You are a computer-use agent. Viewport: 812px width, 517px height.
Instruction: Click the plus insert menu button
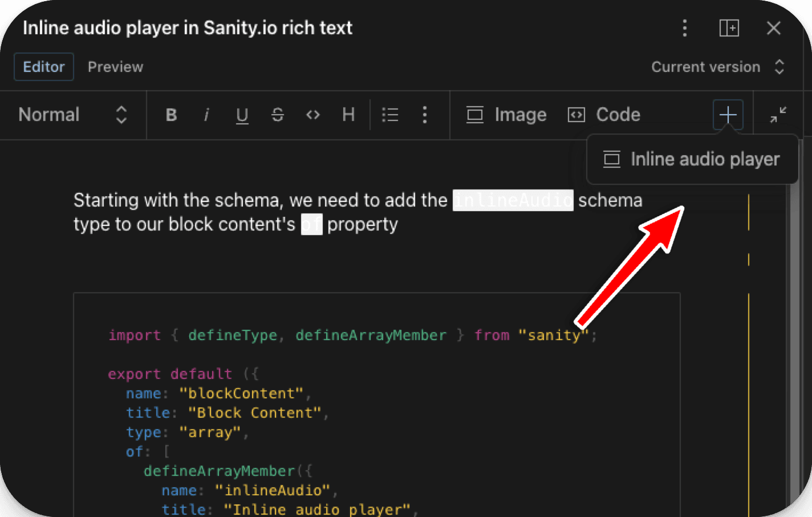click(x=728, y=115)
